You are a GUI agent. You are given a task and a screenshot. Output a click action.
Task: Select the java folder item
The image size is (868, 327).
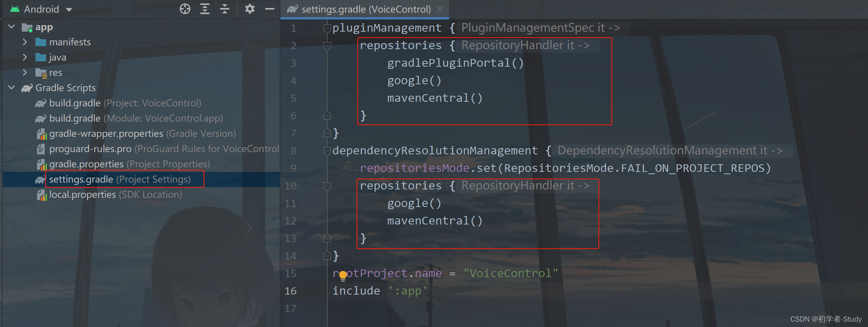[51, 57]
